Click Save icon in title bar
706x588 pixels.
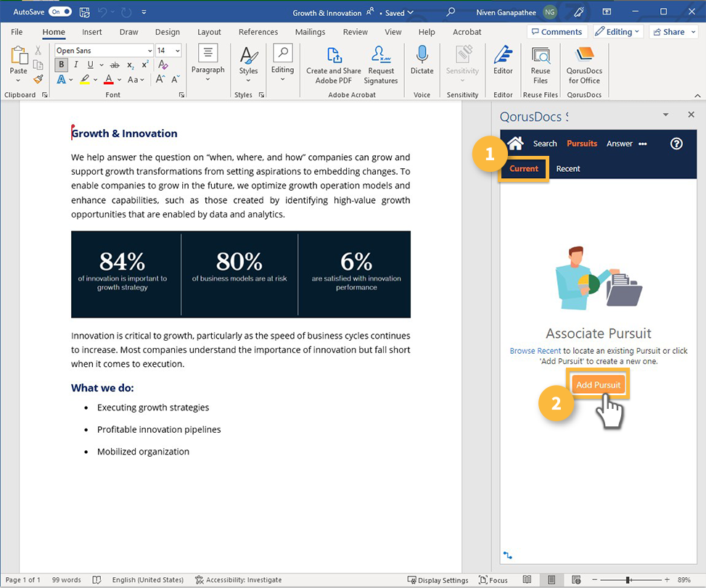point(85,12)
